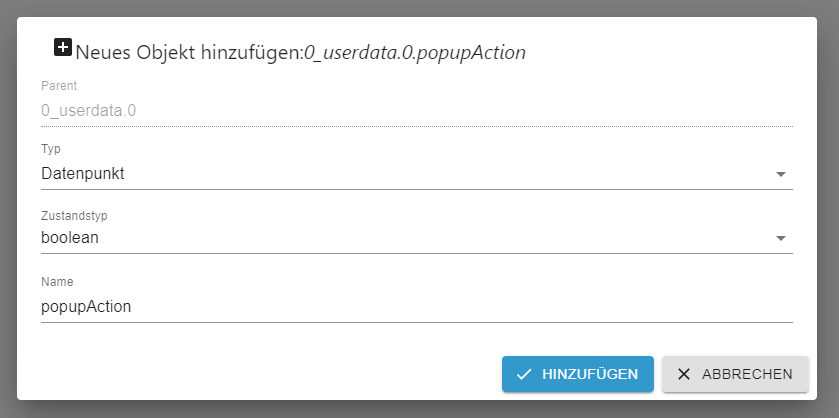Screen dimensions: 839x418
Task: Click the popupAction text in the Name field
Action: pos(86,307)
